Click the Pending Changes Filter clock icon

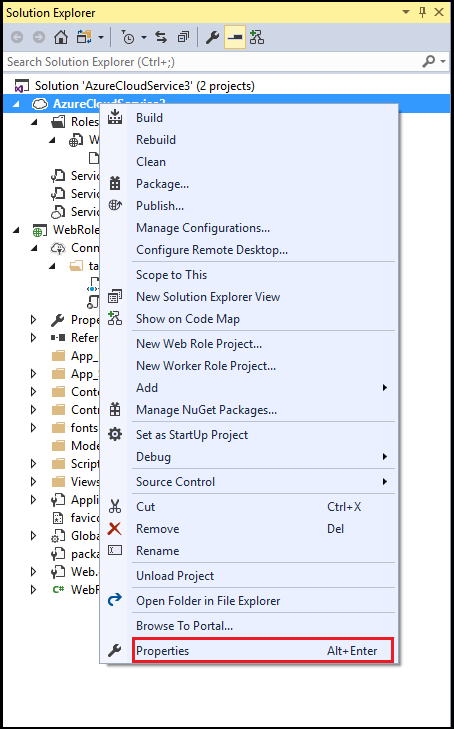point(128,37)
